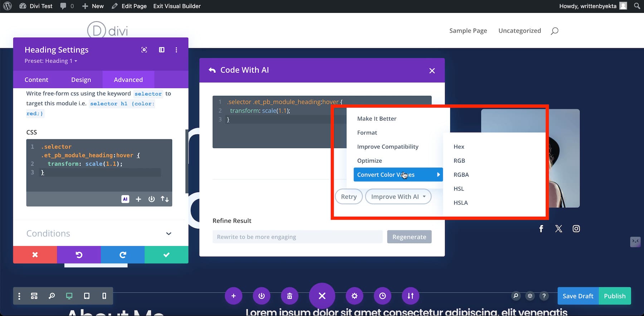
Task: Open the Divi Test site menu
Action: pos(36,6)
